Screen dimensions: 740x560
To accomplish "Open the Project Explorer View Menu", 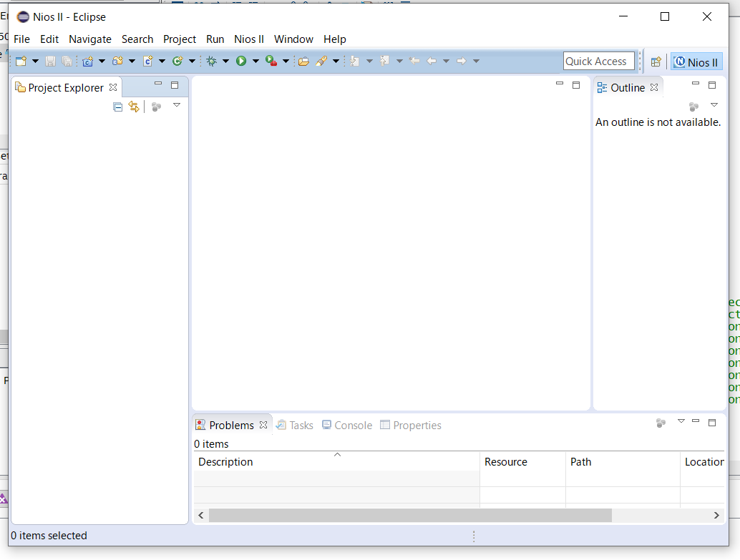I will point(177,105).
